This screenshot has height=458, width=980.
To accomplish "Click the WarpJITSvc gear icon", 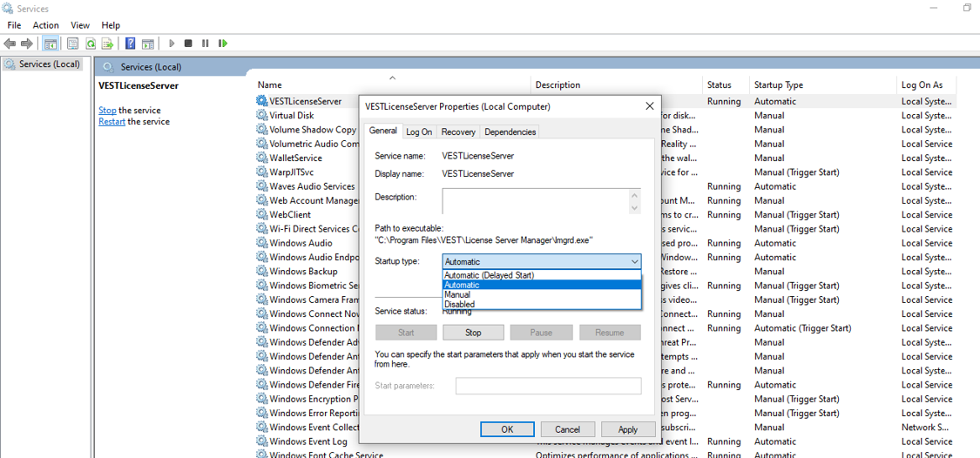I will click(262, 172).
